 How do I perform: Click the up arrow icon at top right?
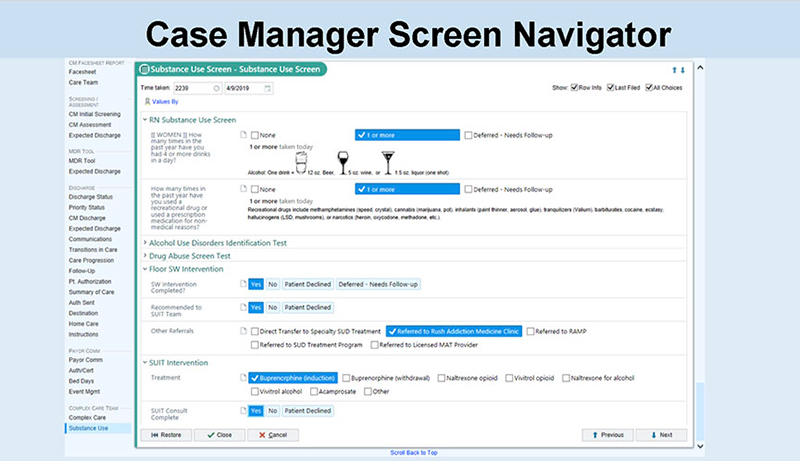pyautogui.click(x=676, y=70)
